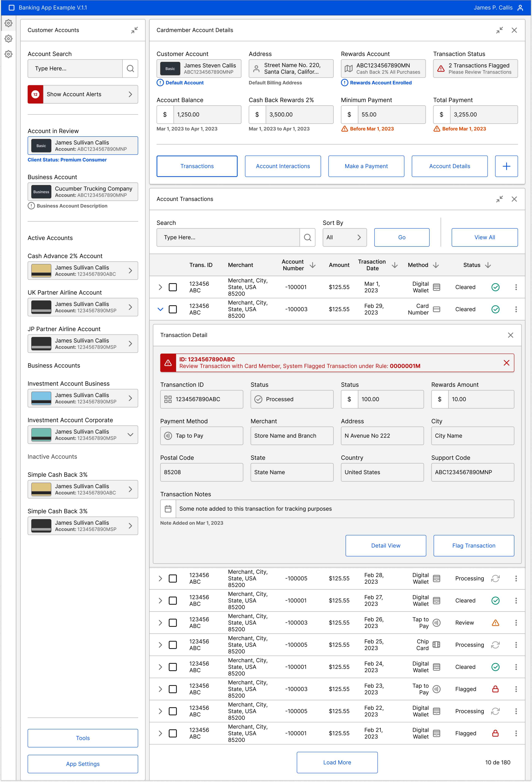Sort by the Transaction Date column arrow
The height and width of the screenshot is (782, 532).
(x=394, y=265)
